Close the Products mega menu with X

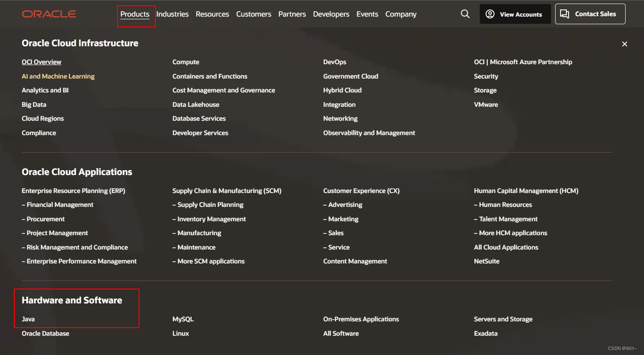click(x=625, y=44)
